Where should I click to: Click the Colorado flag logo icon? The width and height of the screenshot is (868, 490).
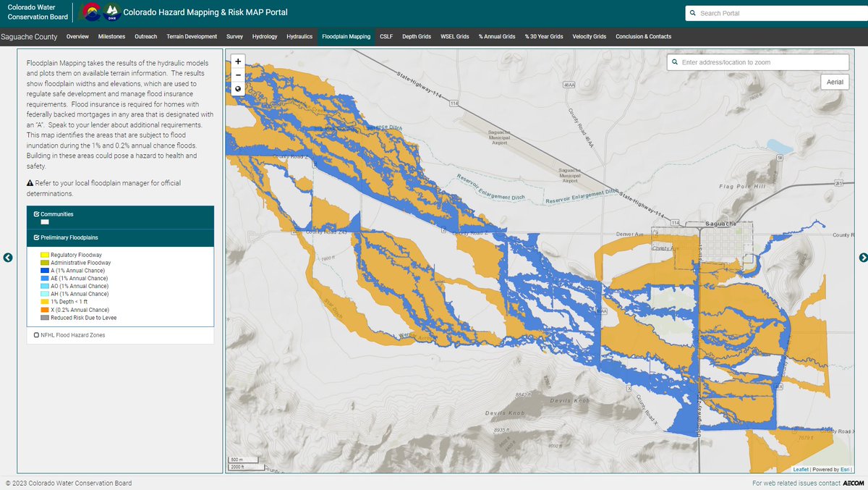coord(90,12)
